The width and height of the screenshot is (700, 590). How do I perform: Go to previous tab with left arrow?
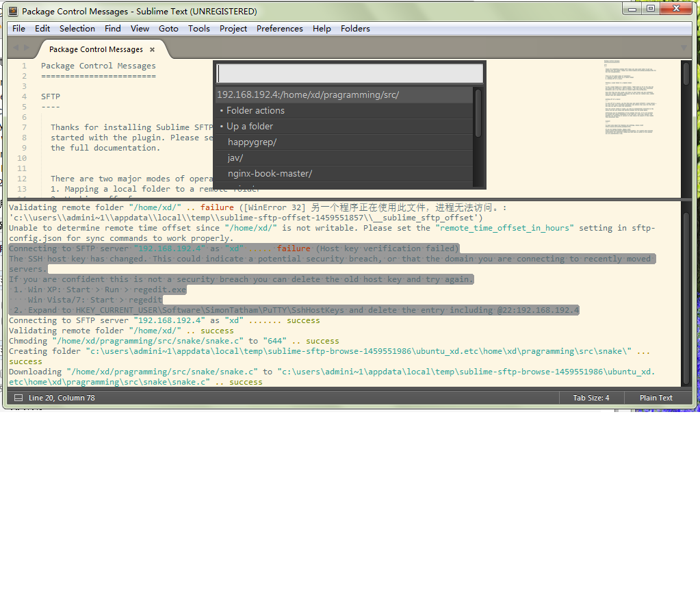[16, 48]
